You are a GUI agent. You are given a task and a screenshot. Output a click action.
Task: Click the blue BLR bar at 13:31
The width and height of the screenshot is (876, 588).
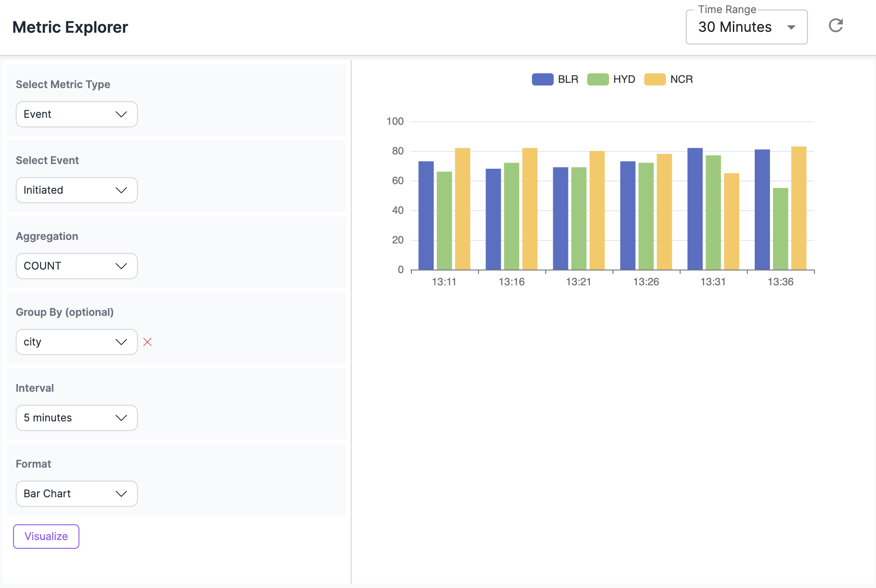click(695, 209)
